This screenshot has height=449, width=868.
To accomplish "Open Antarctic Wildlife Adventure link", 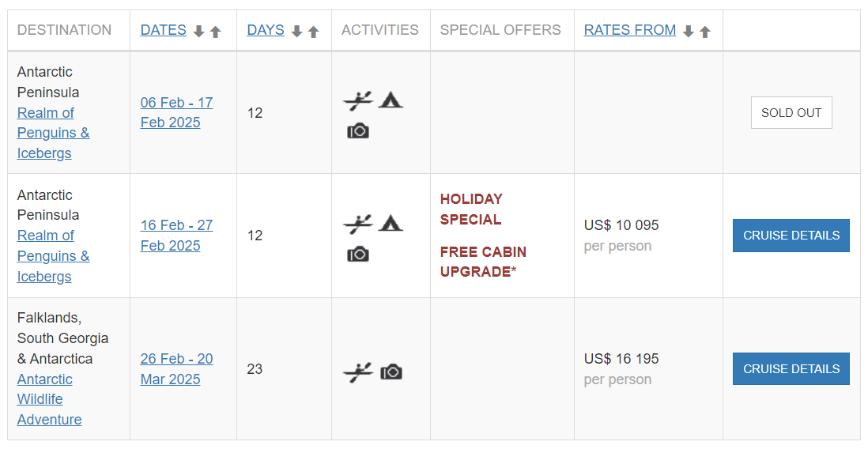I will click(49, 400).
